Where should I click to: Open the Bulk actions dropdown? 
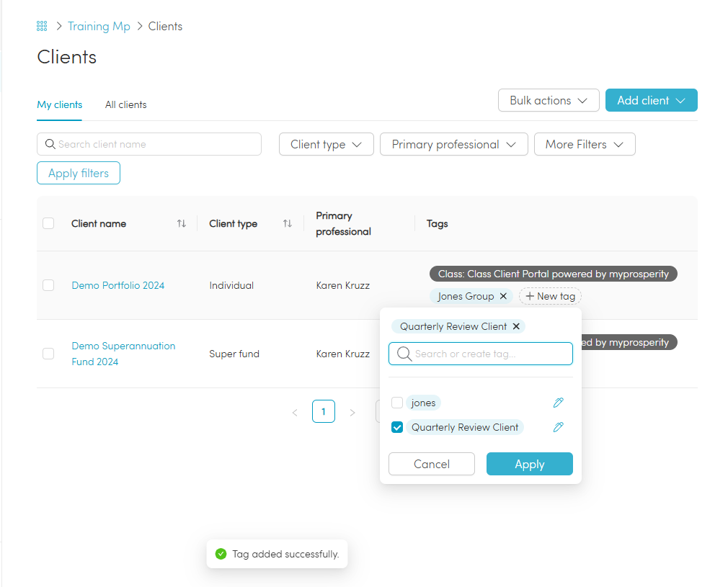549,100
